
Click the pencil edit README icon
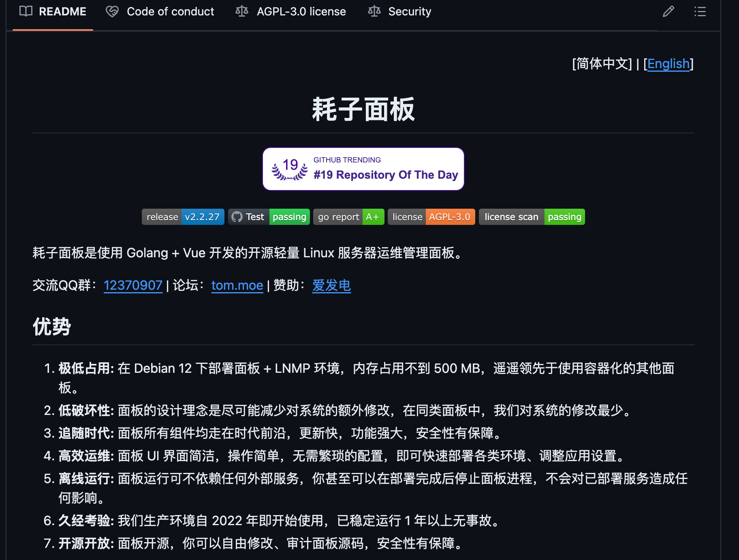pos(668,12)
